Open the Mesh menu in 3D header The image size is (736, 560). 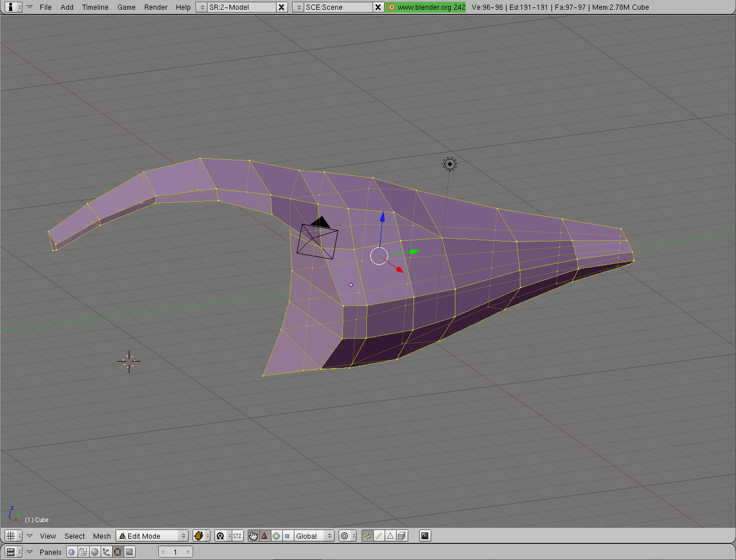coord(102,536)
